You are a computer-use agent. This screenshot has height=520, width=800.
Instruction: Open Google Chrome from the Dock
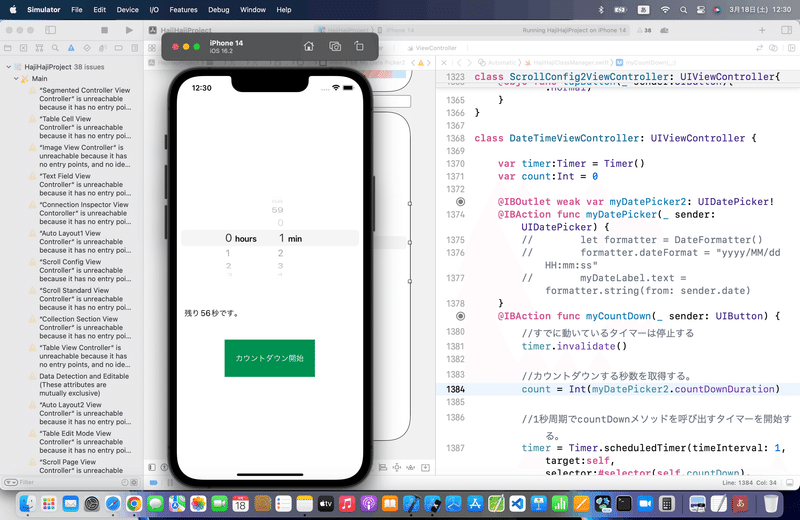[x=134, y=504]
